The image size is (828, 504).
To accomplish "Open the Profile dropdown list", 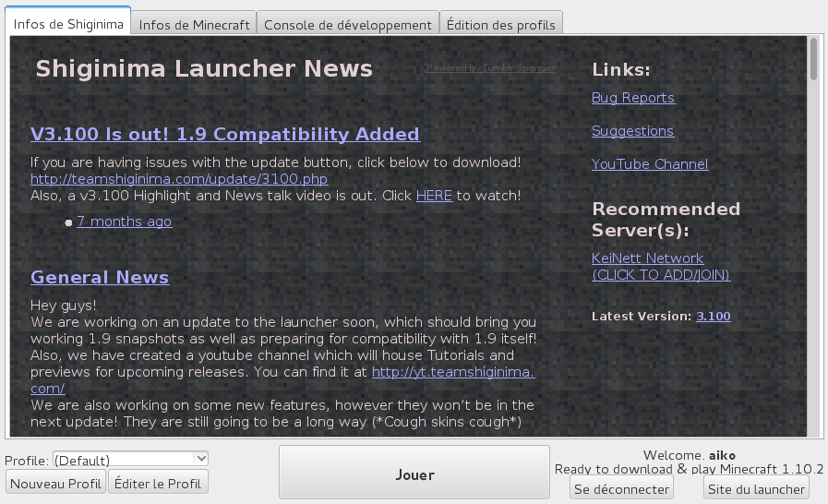I will pos(131,460).
